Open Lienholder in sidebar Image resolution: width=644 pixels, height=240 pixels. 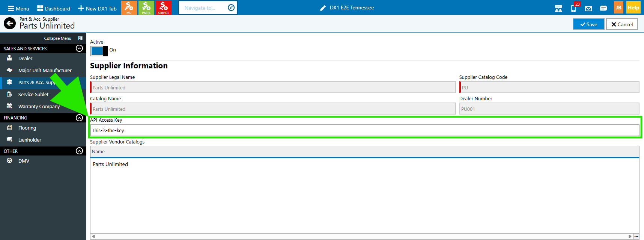pyautogui.click(x=43, y=140)
